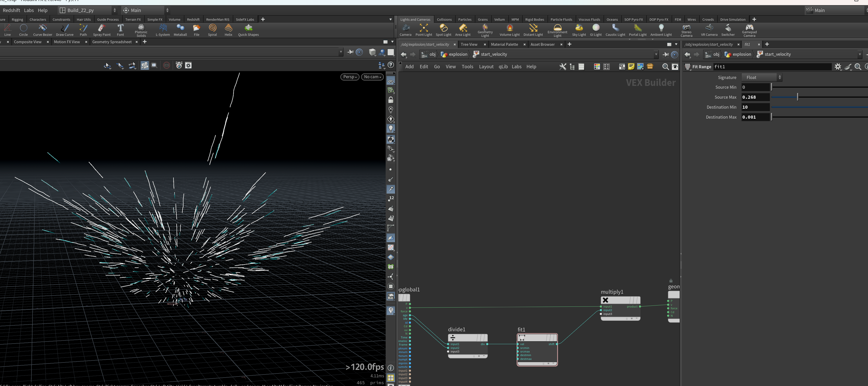Toggle the viewport display lighting bulb icon
The width and height of the screenshot is (868, 386).
(x=390, y=129)
